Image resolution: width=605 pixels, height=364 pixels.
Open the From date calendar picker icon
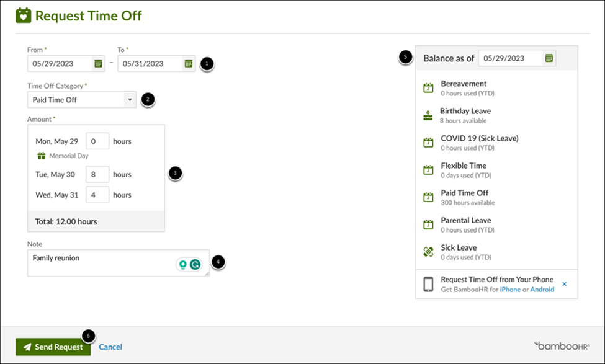(x=98, y=63)
